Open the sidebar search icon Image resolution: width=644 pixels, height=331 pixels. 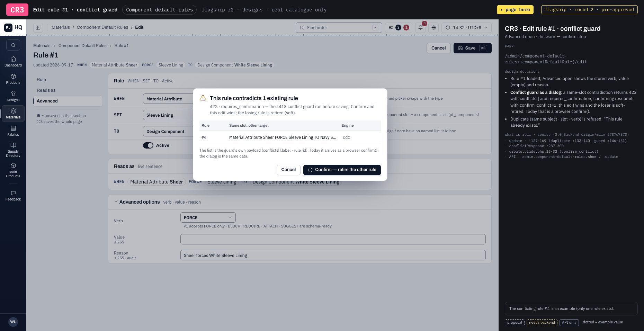click(x=13, y=45)
